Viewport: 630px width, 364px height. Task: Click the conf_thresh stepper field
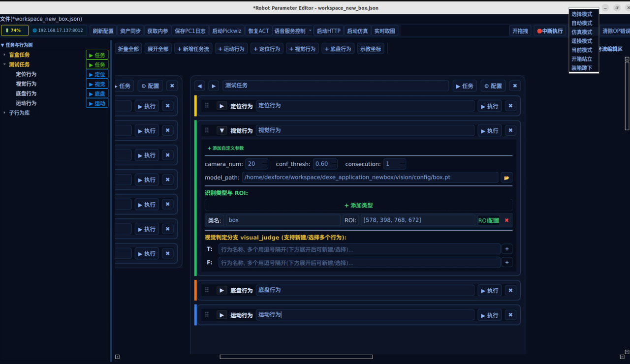point(326,164)
